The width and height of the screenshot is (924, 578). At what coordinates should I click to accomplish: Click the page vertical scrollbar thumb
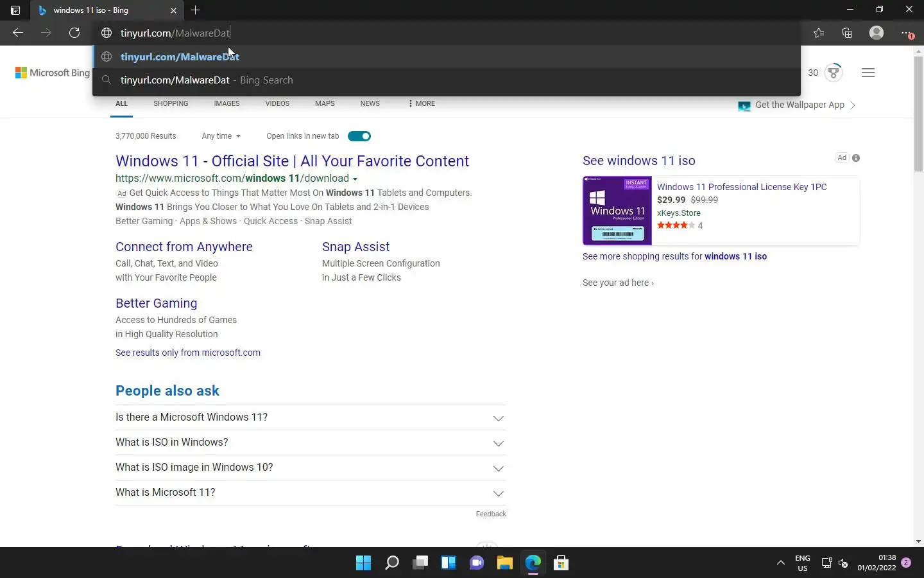[x=918, y=114]
